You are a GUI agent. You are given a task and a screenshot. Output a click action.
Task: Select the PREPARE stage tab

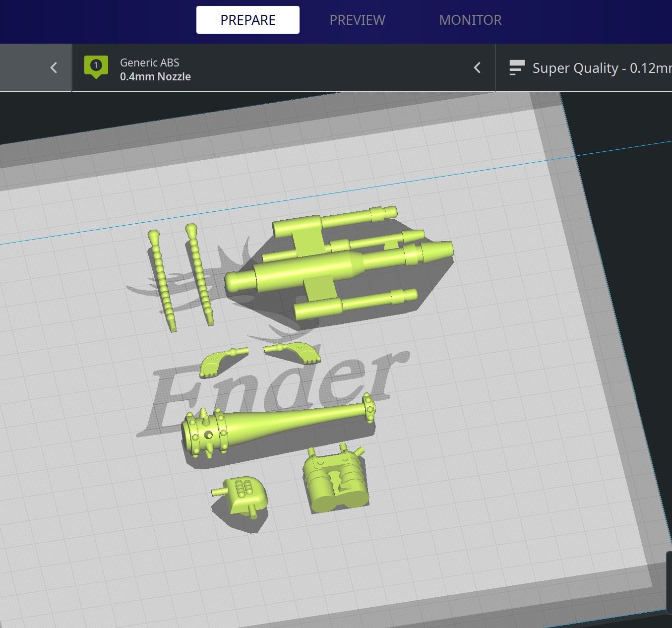(248, 20)
